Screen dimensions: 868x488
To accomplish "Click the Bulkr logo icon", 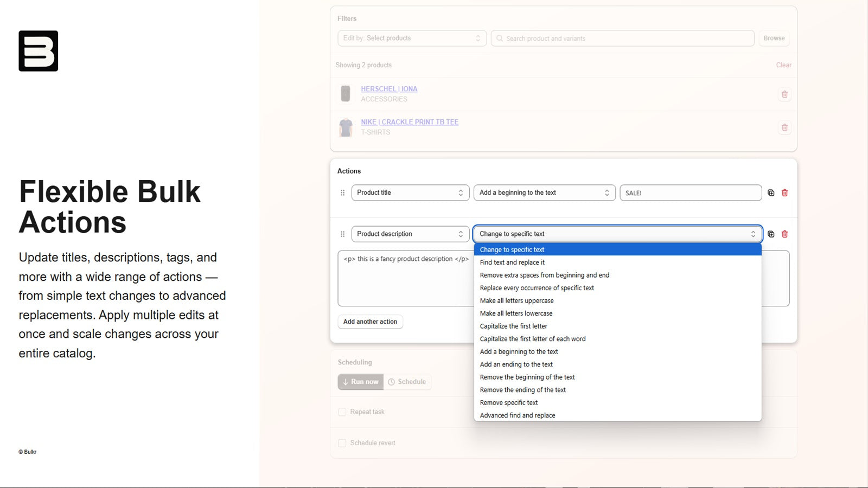I will (x=39, y=51).
